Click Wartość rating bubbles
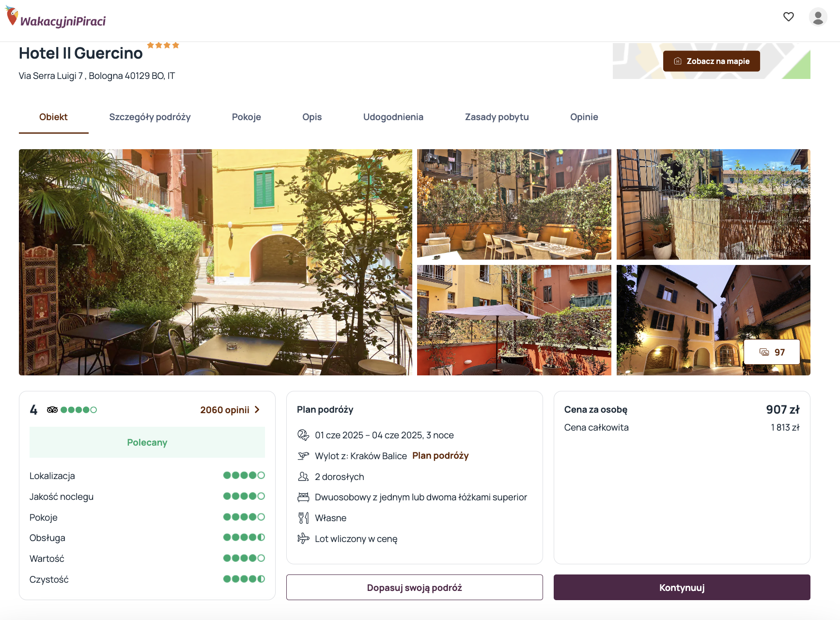 (244, 558)
